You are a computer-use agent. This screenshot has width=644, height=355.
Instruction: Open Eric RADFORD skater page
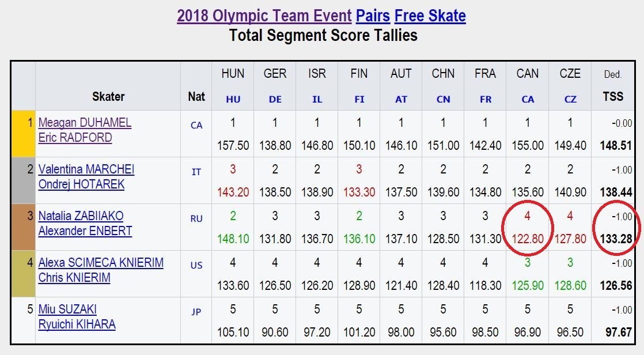(75, 138)
